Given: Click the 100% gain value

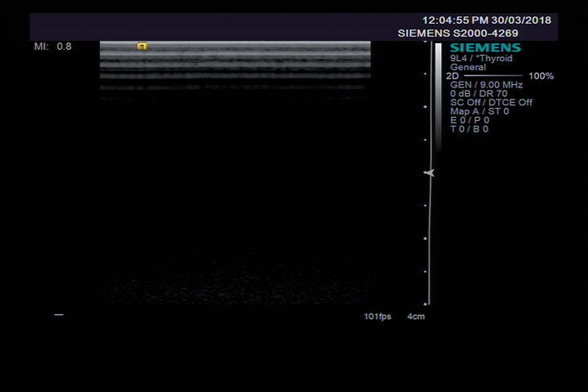Looking at the screenshot, I should [x=541, y=76].
